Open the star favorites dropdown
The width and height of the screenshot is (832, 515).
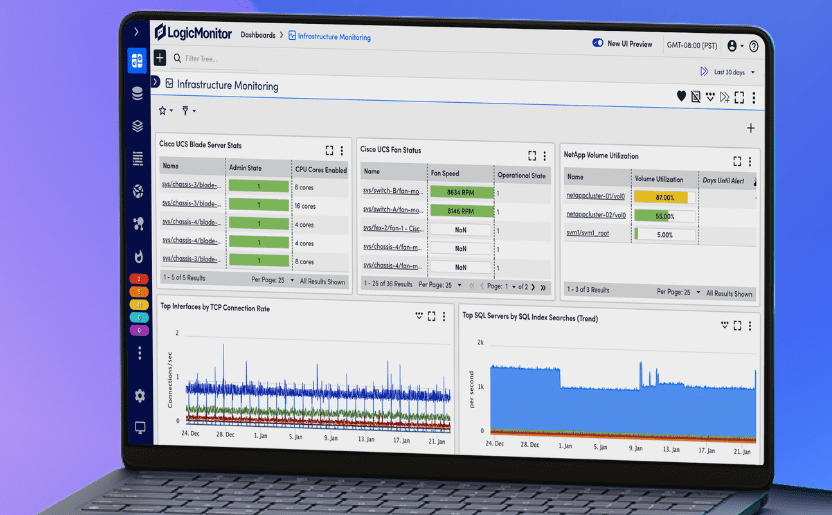coord(166,110)
